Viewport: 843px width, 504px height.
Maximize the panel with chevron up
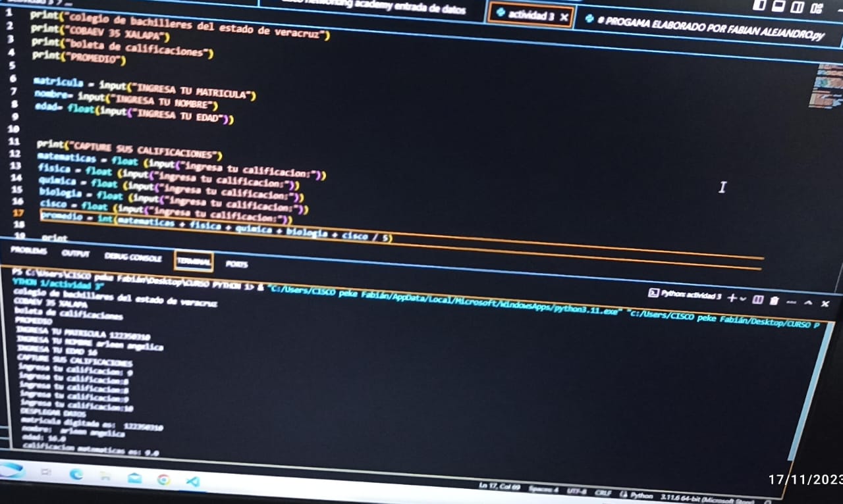click(x=807, y=303)
